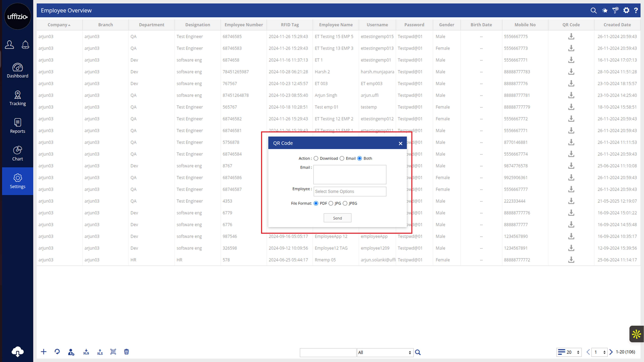
Task: Open the Employee select options dropdown
Action: pyautogui.click(x=350, y=192)
